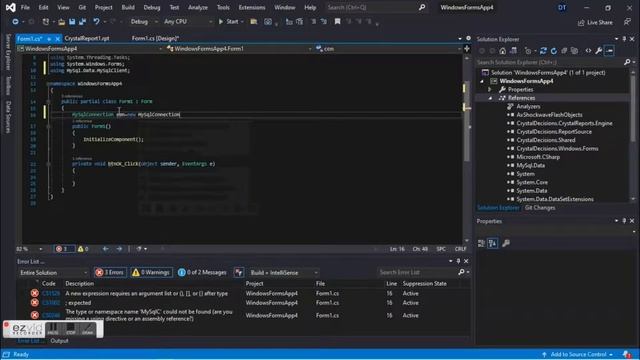Click the warning count indicator below editor
The height and width of the screenshot is (360, 640).
pos(83,249)
